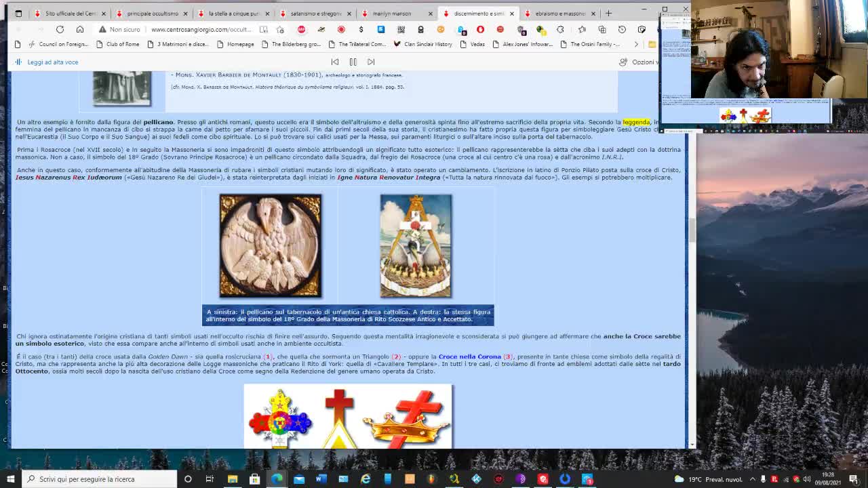Open notification center icon
868x488 pixels.
pos(853,479)
